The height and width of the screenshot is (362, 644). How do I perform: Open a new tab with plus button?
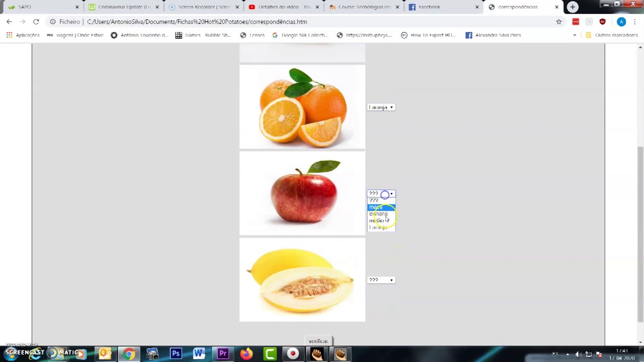coord(573,7)
